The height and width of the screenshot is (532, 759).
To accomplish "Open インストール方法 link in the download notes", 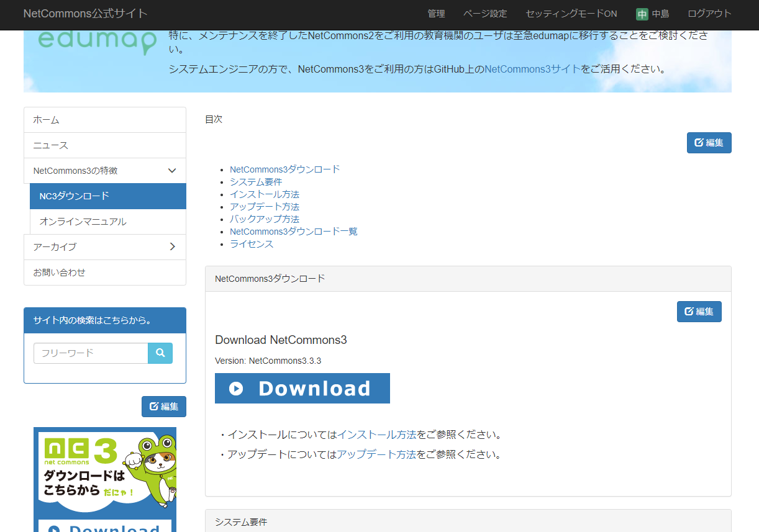I will tap(376, 435).
